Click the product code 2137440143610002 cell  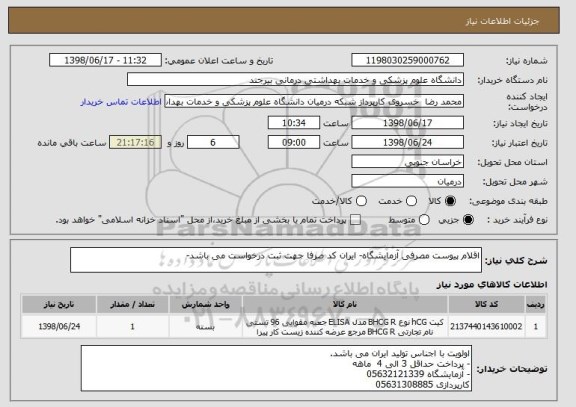click(x=486, y=326)
